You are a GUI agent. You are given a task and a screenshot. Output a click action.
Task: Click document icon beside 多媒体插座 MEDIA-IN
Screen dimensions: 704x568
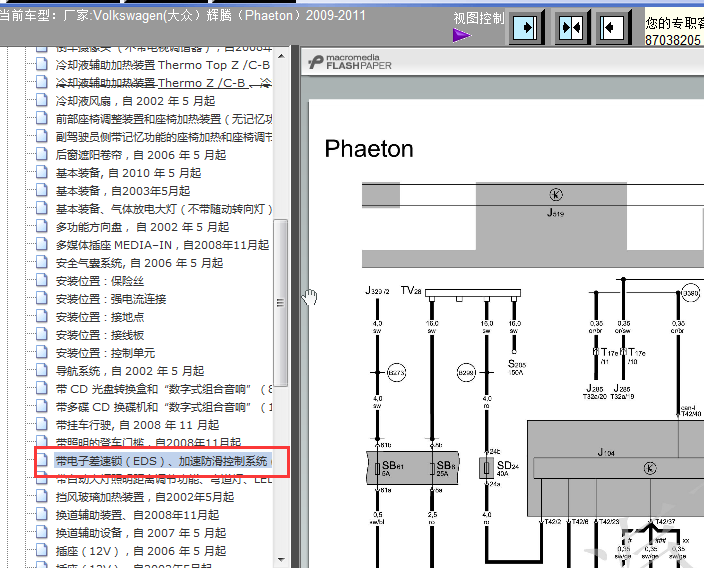42,244
